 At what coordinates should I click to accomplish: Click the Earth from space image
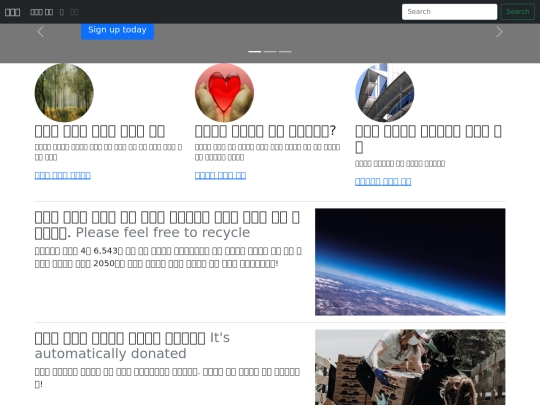(410, 262)
